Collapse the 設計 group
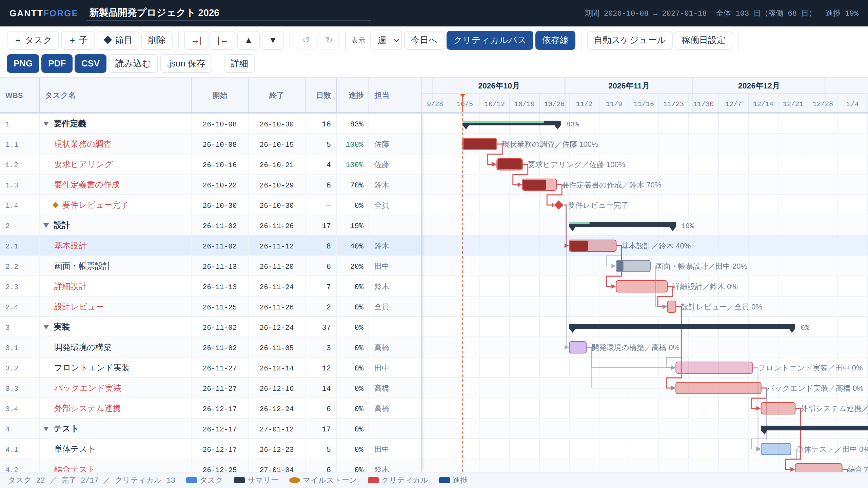The width and height of the screenshot is (868, 488). 46,225
